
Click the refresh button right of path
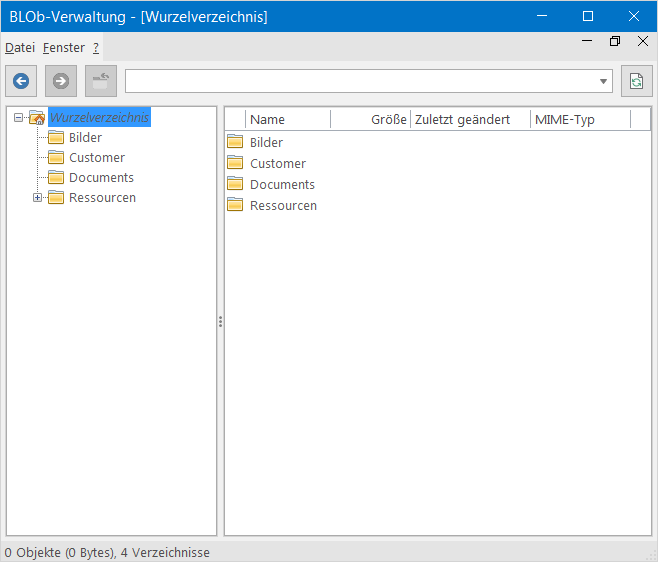636,81
